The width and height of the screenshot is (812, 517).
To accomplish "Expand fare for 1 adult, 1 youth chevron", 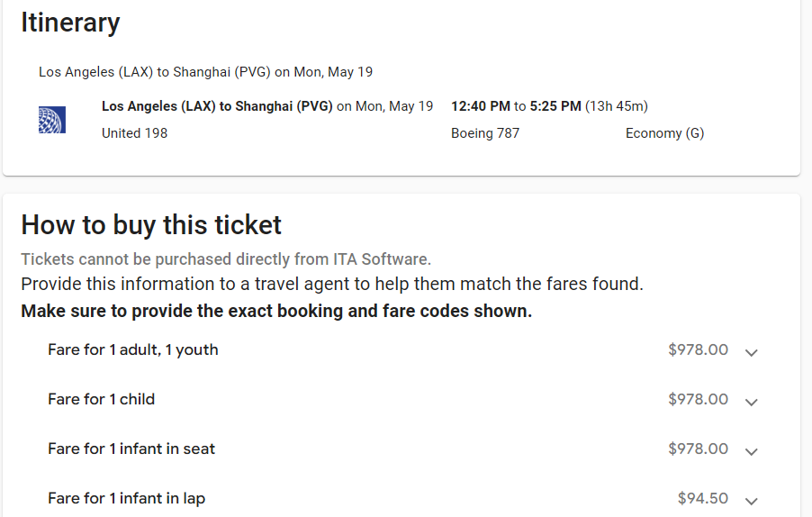I will [752, 352].
